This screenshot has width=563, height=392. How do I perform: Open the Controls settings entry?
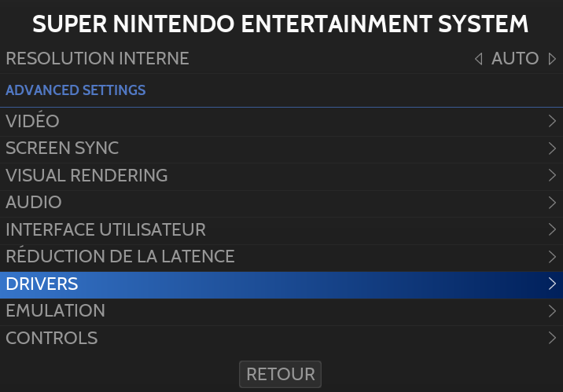[x=52, y=338]
